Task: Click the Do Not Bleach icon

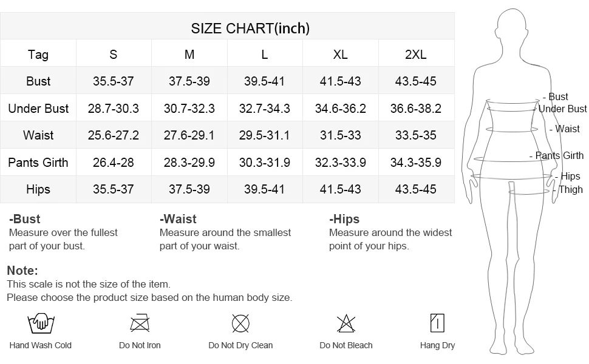Action: pyautogui.click(x=346, y=323)
